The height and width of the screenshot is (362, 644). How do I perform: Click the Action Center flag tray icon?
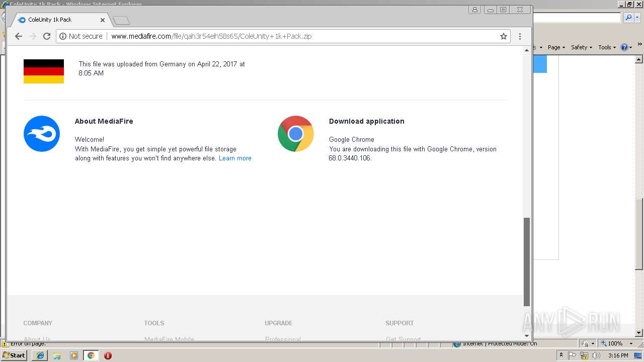tap(572, 355)
